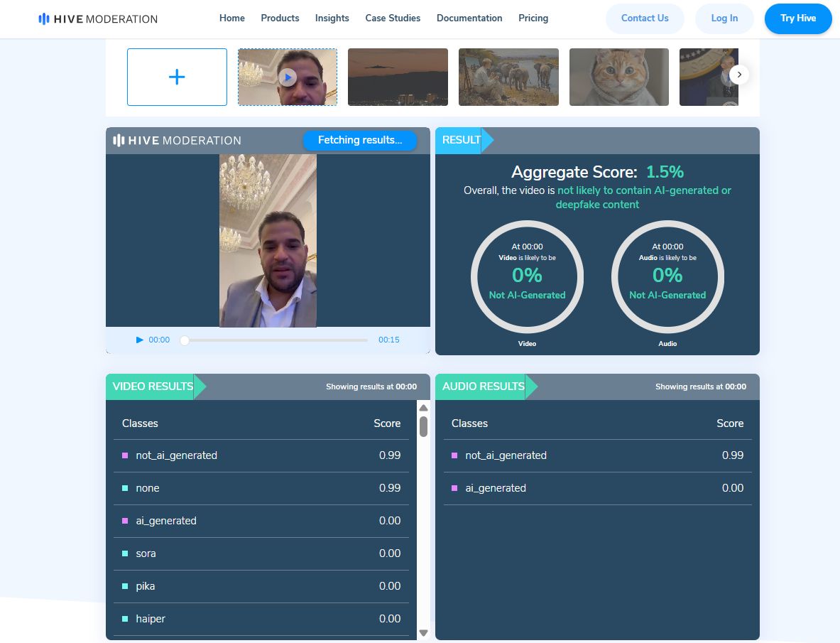The height and width of the screenshot is (643, 840).
Task: Click the plus icon to upload media
Action: (x=177, y=77)
